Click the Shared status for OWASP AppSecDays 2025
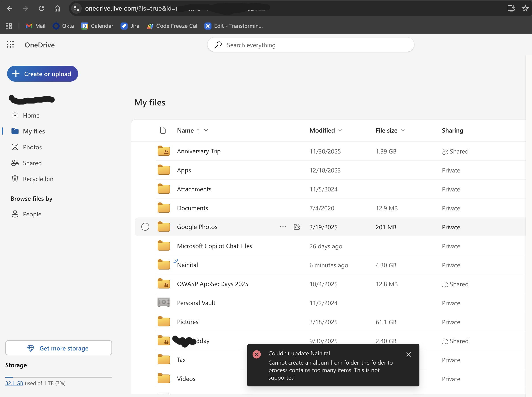 tap(455, 284)
